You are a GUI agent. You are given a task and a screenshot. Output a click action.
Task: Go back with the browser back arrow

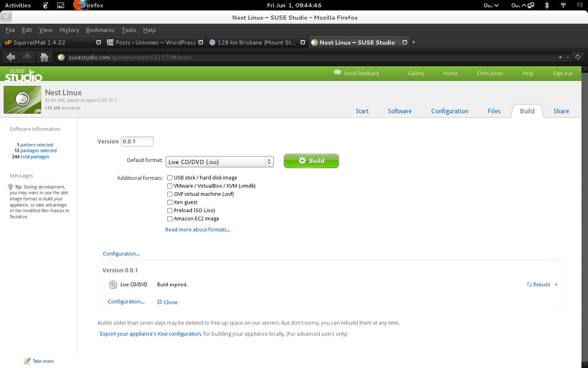[11, 57]
